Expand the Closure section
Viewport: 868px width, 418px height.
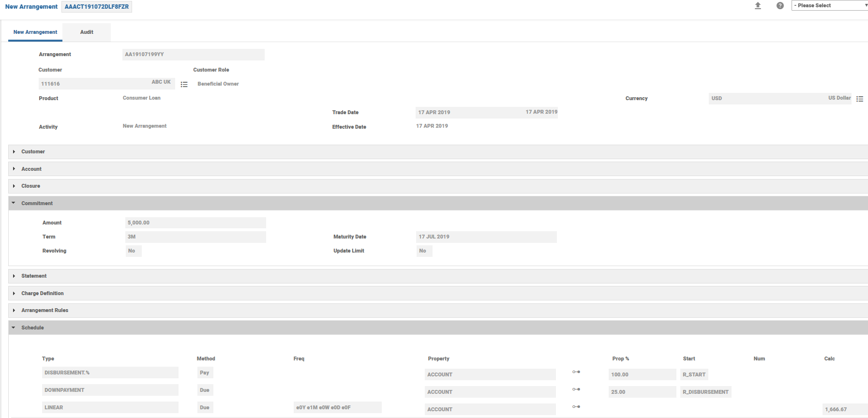tap(30, 186)
